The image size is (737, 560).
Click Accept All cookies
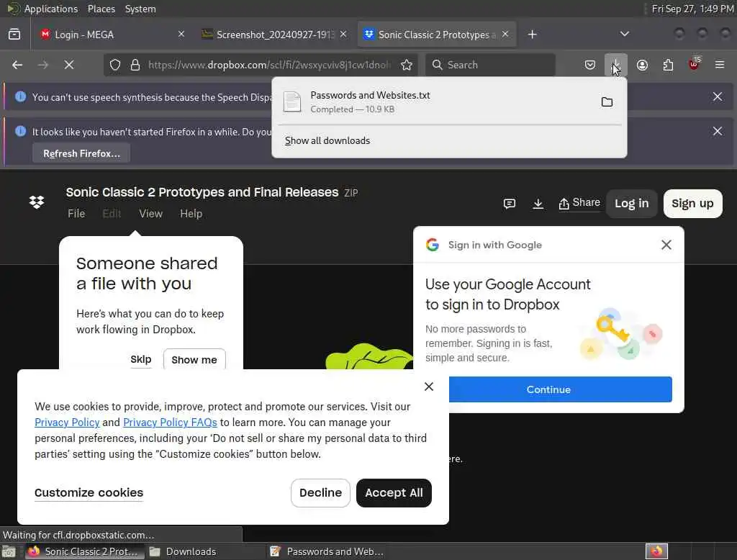pyautogui.click(x=394, y=493)
